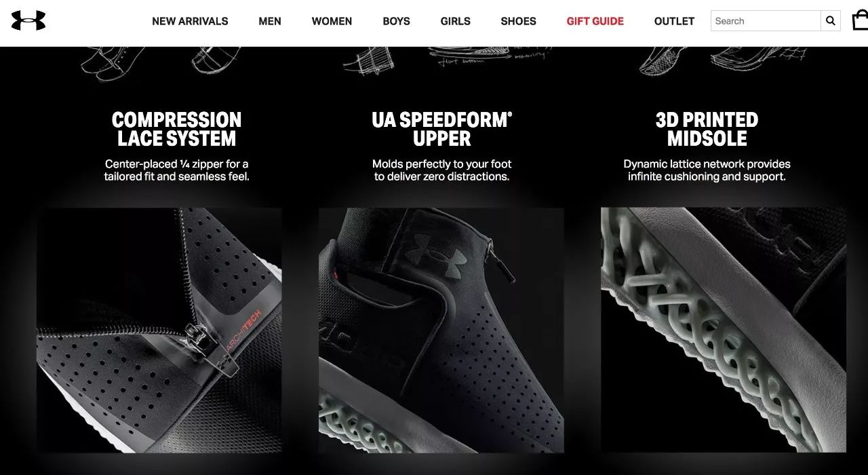
Task: Open the New Arrivals menu
Action: click(x=190, y=21)
